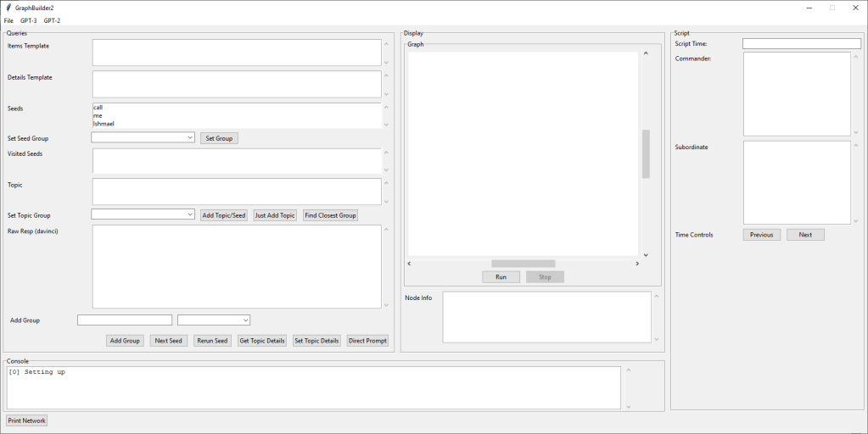
Task: Click the Print Network button
Action: (26, 420)
